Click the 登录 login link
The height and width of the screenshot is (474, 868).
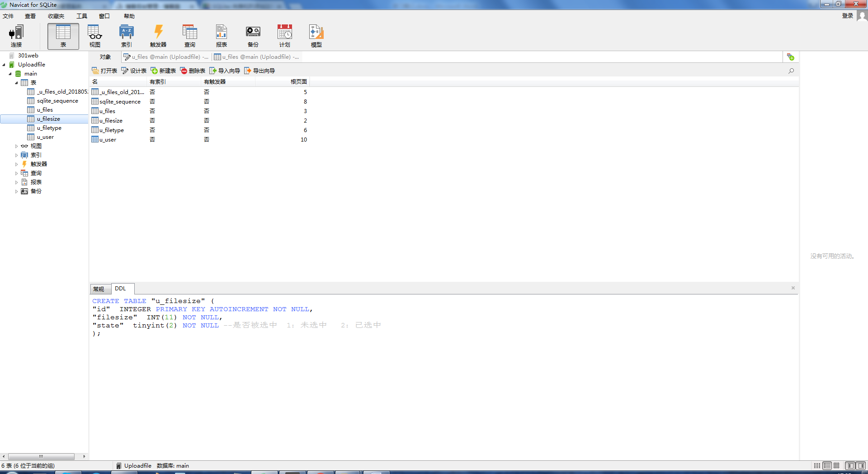point(848,16)
